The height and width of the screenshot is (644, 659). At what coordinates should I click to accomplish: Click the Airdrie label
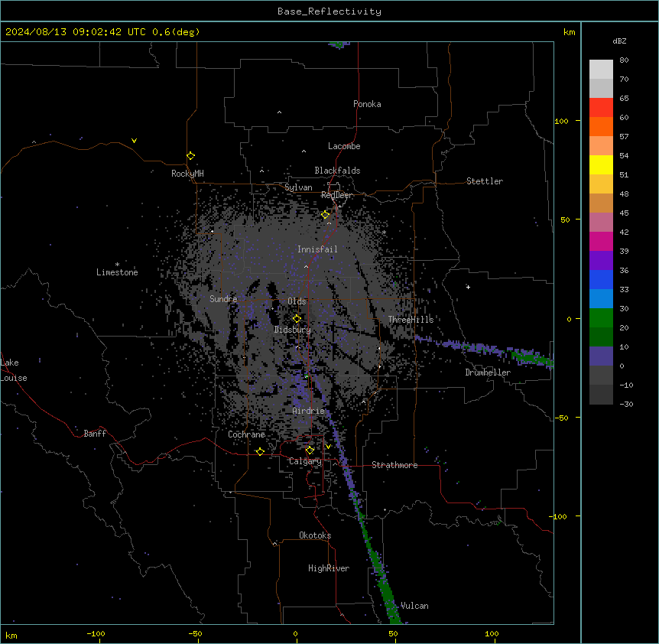pyautogui.click(x=309, y=411)
